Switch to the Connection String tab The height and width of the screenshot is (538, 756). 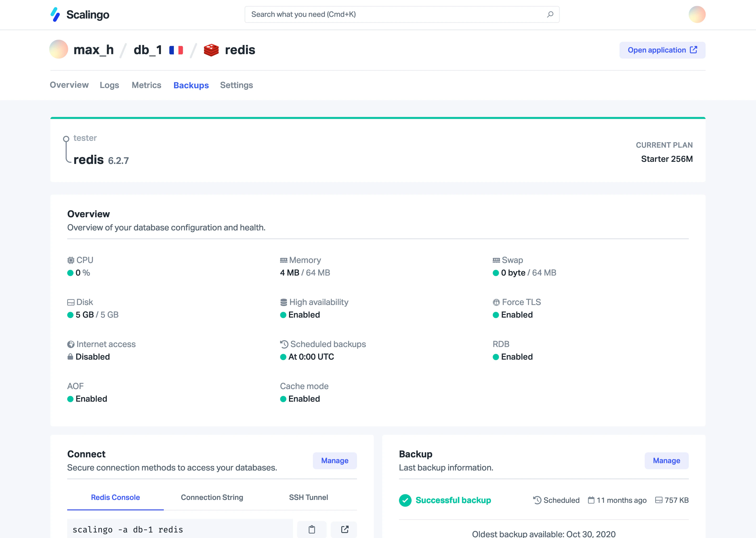tap(212, 497)
